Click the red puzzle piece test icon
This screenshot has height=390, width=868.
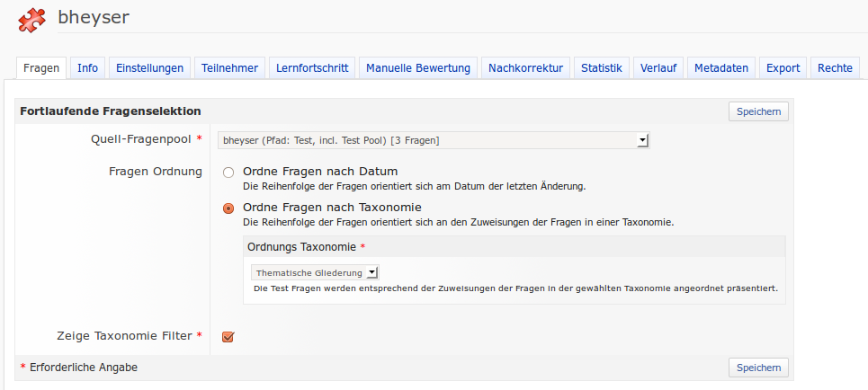[32, 17]
